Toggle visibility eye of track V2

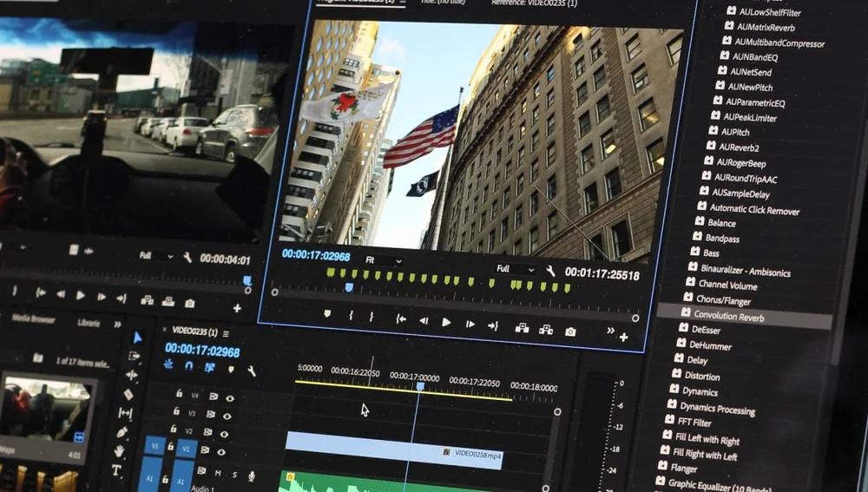224,434
